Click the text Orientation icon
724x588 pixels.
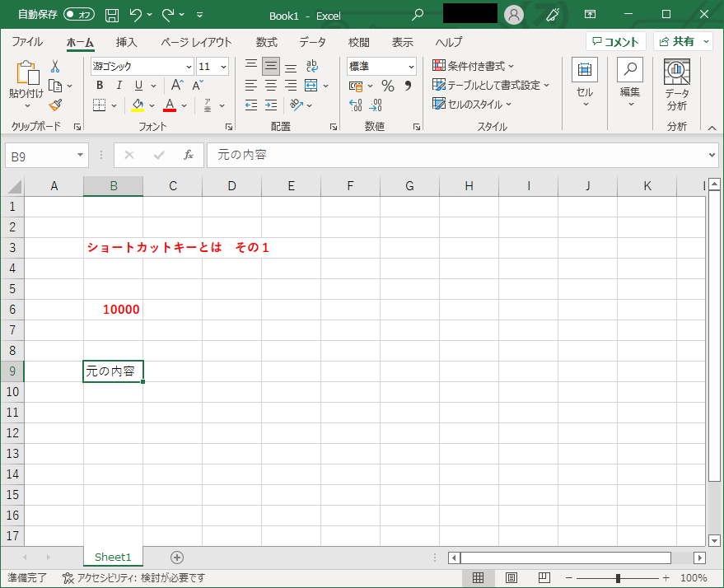coord(297,105)
